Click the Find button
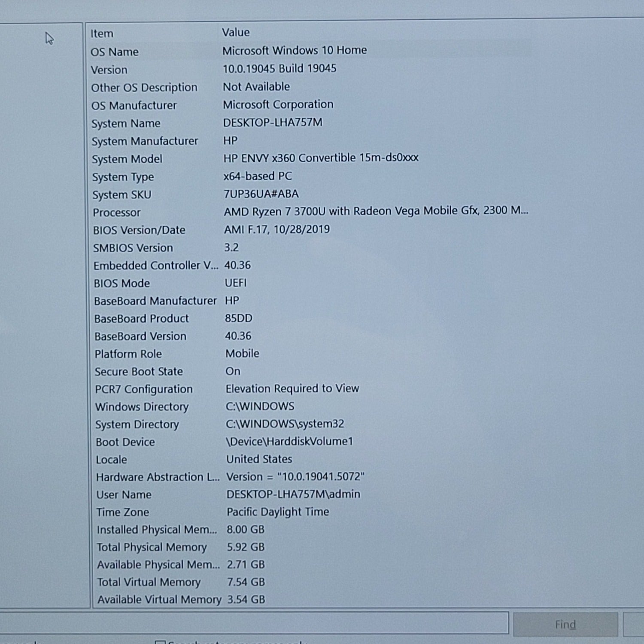 565,624
